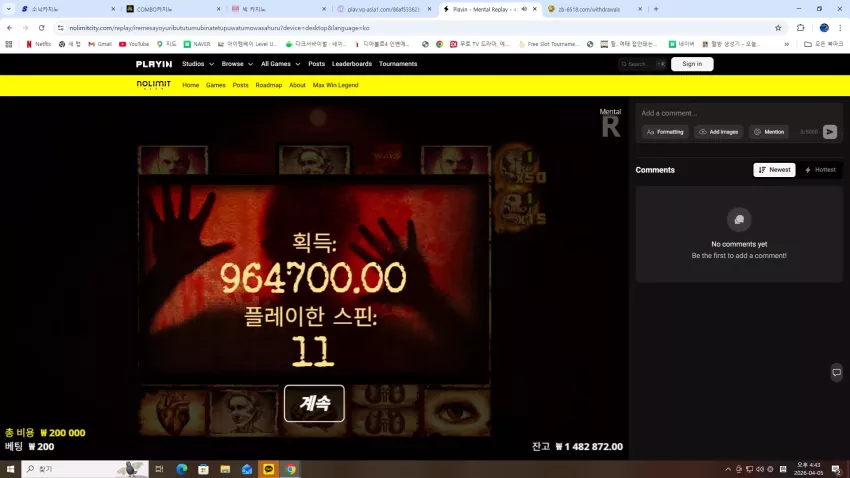850x478 pixels.
Task: Open the browser extensions puzzle icon
Action: point(801,28)
